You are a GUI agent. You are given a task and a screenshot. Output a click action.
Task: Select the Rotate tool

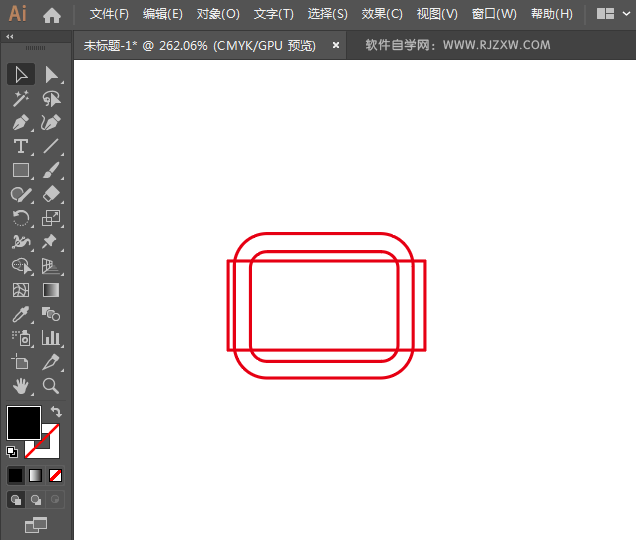21,218
